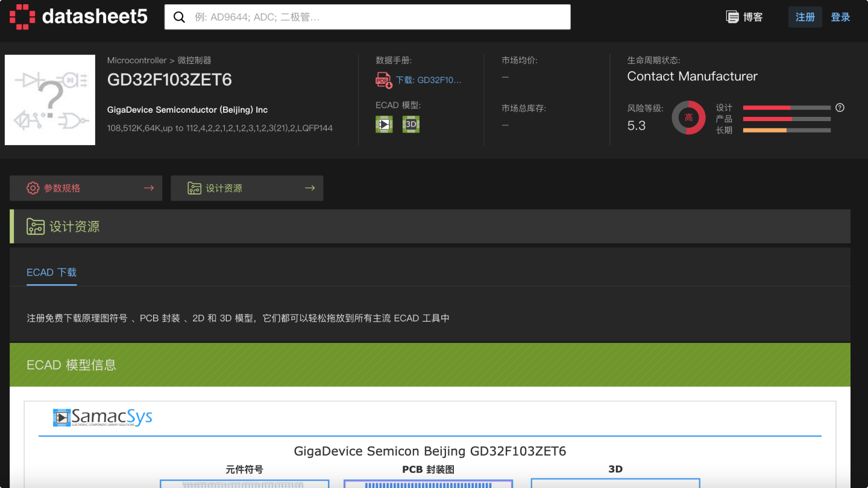This screenshot has height=488, width=868.
Task: Open the blog (博客) icon
Action: click(x=732, y=17)
